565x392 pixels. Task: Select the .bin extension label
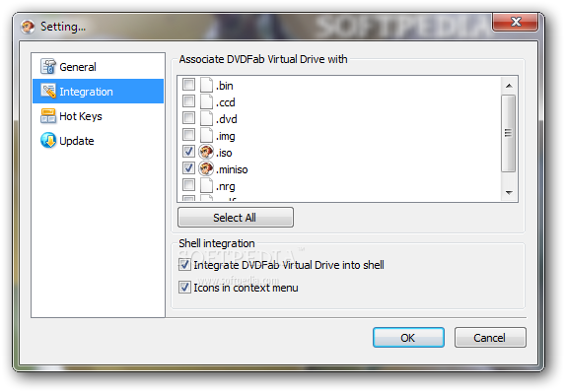(x=225, y=86)
